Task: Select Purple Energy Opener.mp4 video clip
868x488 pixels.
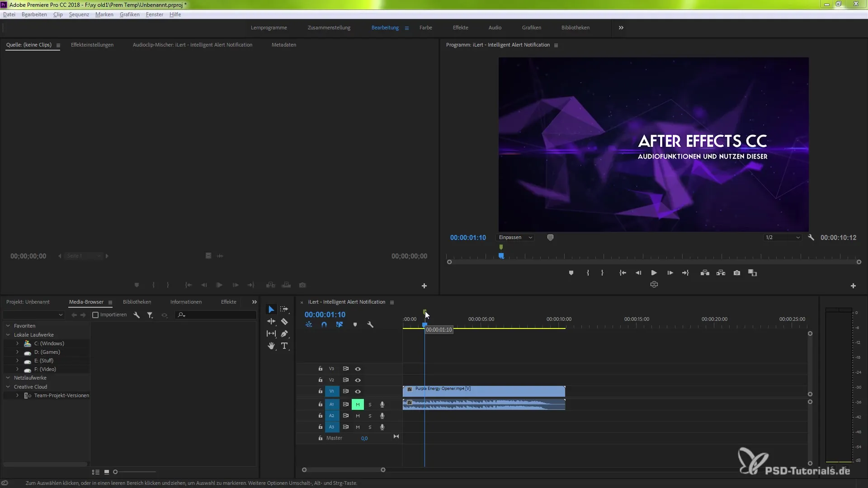Action: 484,391
